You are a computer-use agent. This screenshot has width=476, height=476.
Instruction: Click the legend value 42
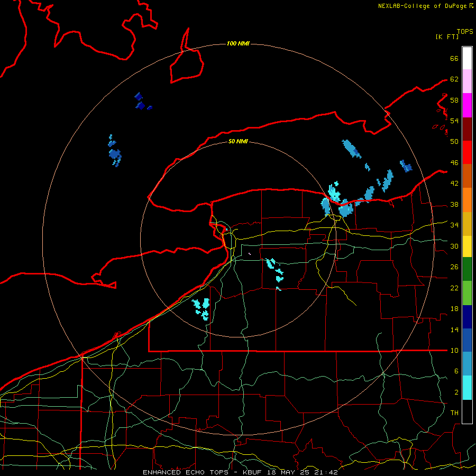454,184
